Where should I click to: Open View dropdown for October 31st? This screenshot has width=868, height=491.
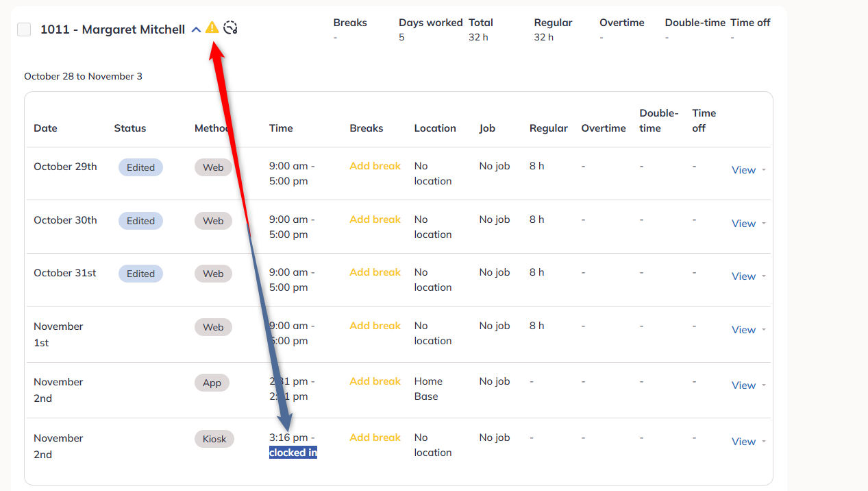[749, 276]
